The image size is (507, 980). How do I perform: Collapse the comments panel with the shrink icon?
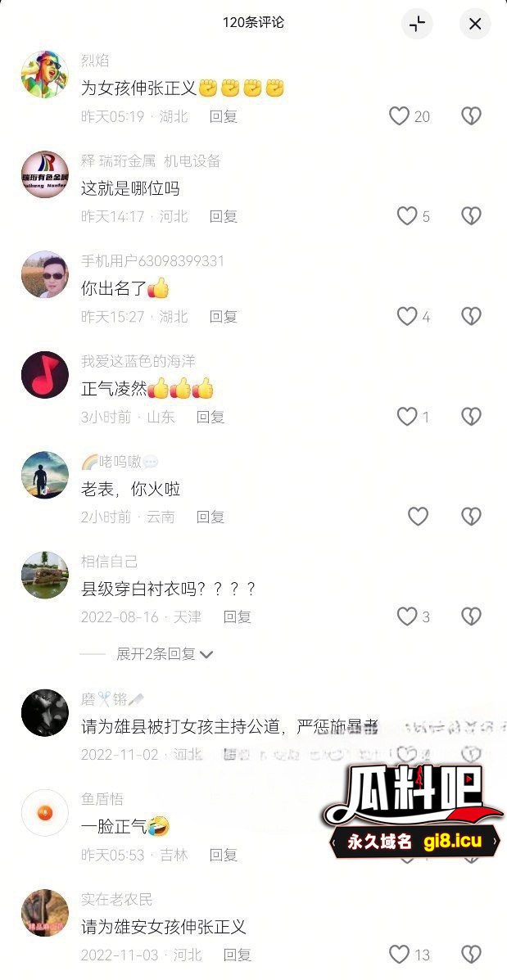(x=417, y=24)
